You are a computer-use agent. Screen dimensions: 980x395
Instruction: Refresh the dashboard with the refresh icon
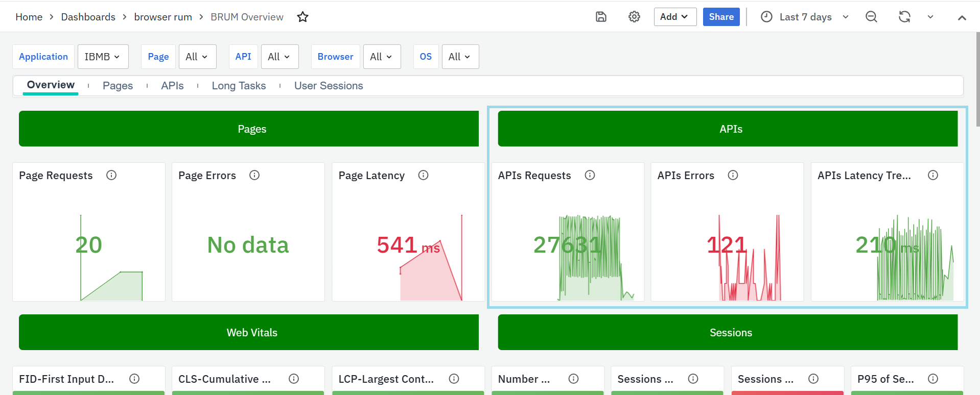coord(904,17)
